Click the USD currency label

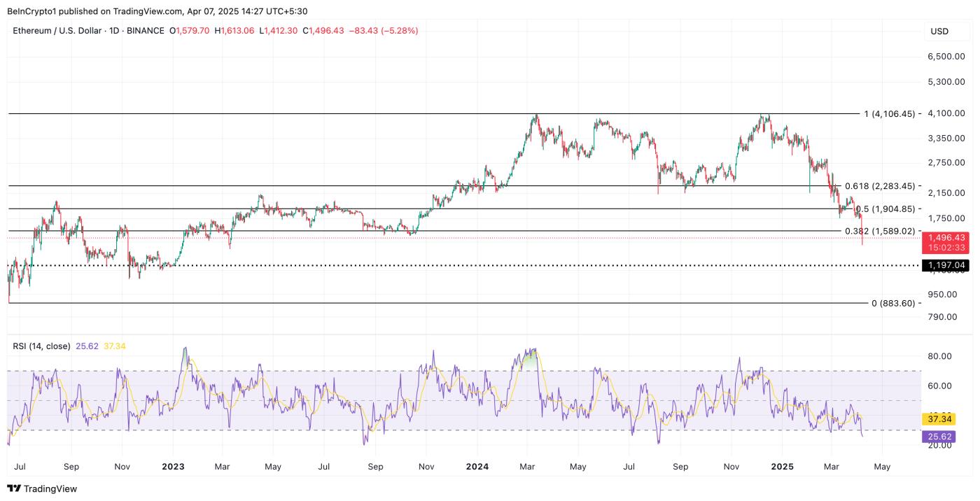click(x=939, y=31)
